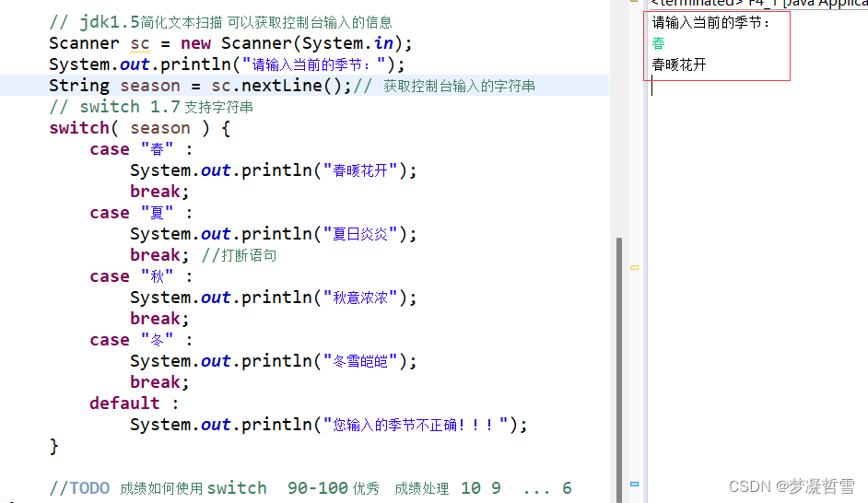
Task: Click the //TODO 成绩如何使用switch comment line
Action: coord(310,488)
